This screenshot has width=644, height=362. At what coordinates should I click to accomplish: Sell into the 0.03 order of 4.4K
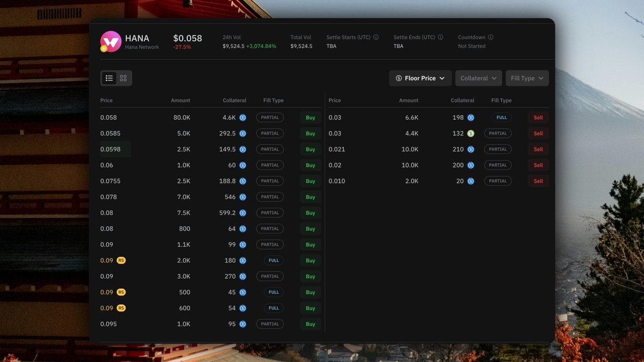point(538,134)
